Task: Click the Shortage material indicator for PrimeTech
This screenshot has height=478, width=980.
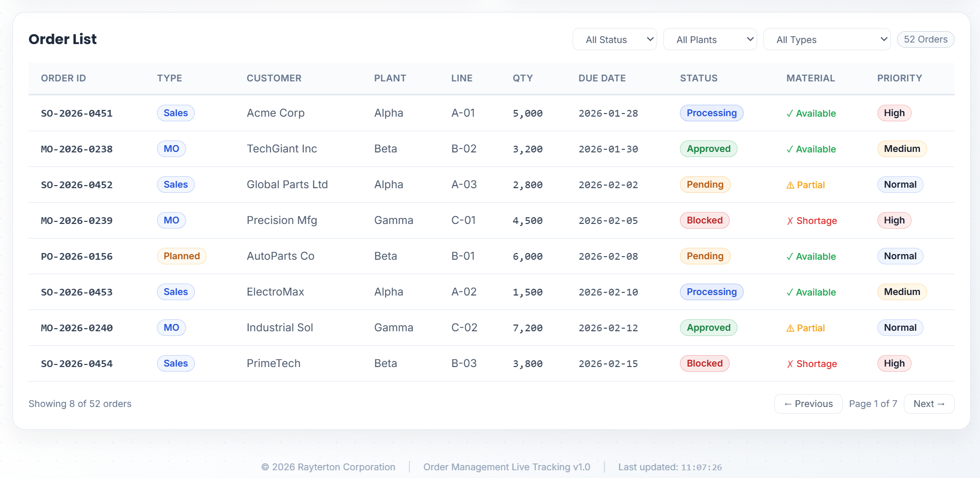Action: point(812,364)
